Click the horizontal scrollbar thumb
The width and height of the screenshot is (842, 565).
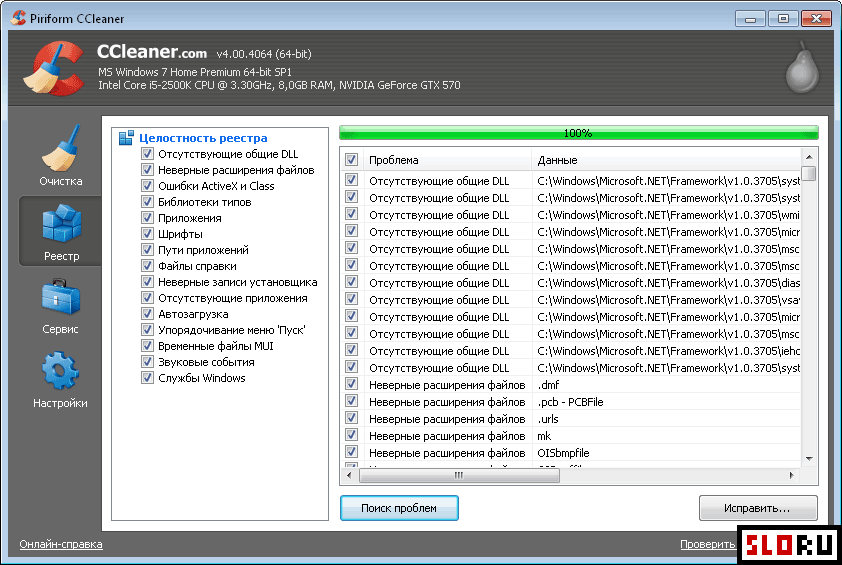click(x=459, y=475)
